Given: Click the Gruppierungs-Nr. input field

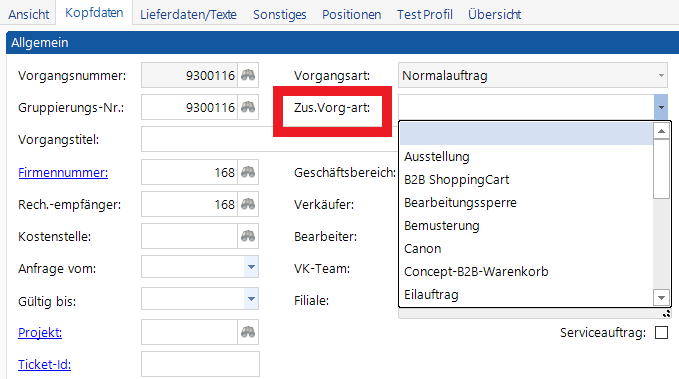Looking at the screenshot, I should (189, 107).
